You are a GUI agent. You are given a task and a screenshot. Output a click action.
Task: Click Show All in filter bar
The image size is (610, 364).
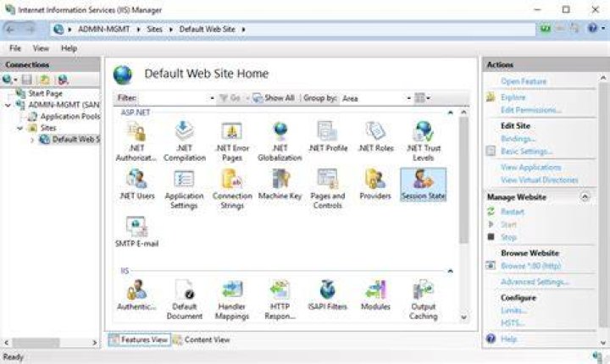coord(274,98)
